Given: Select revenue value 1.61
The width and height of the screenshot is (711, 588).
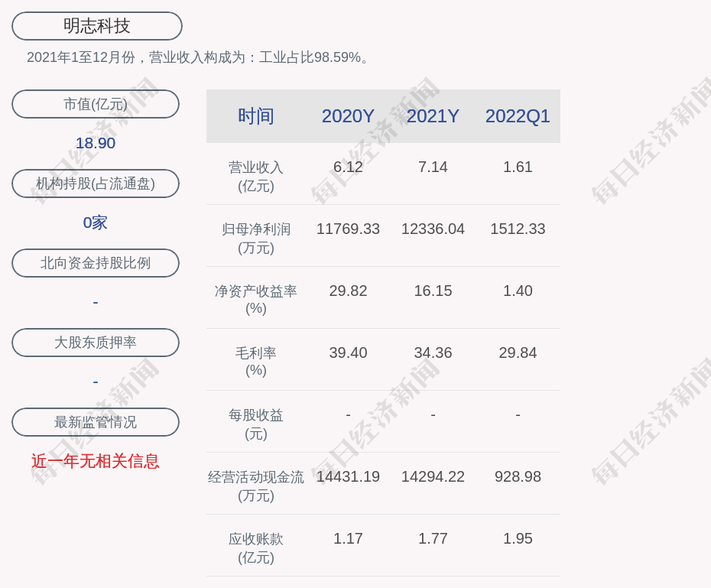Looking at the screenshot, I should (x=518, y=167).
